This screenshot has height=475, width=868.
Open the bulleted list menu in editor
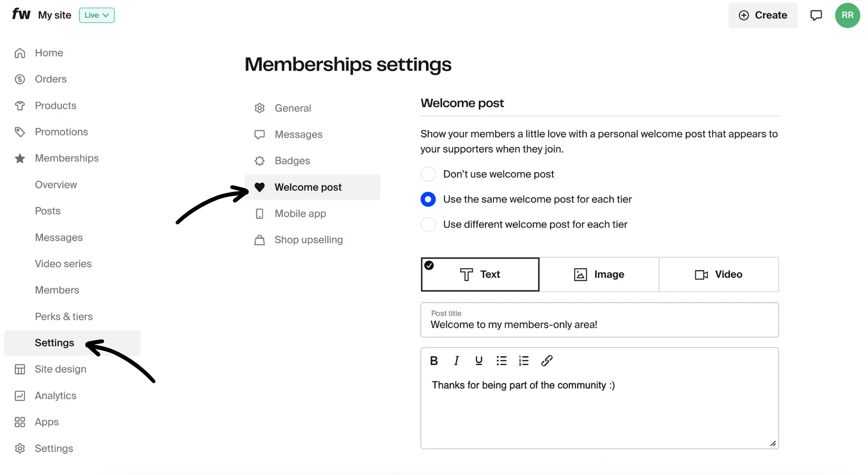point(501,361)
